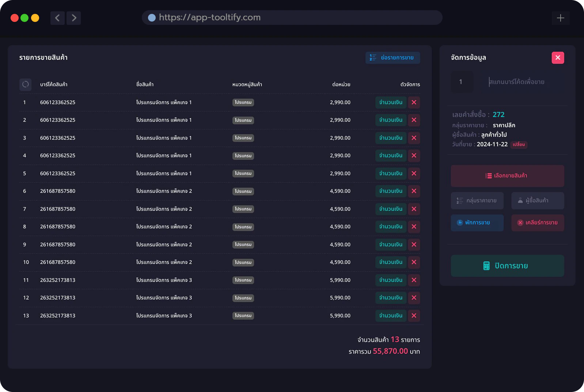Click barcode 263252173813 in row 11

[x=58, y=280]
